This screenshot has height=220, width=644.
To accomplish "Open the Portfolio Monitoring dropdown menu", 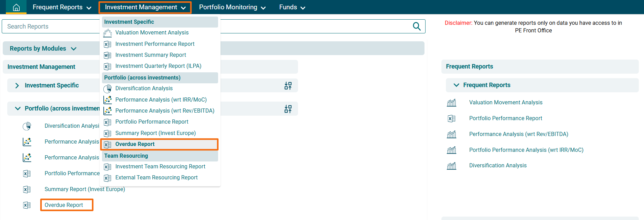I will [x=232, y=7].
